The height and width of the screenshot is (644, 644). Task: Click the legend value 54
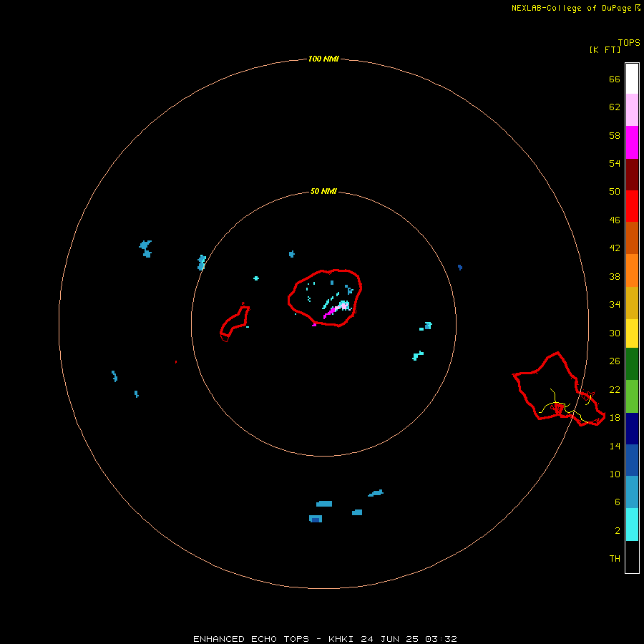[615, 163]
